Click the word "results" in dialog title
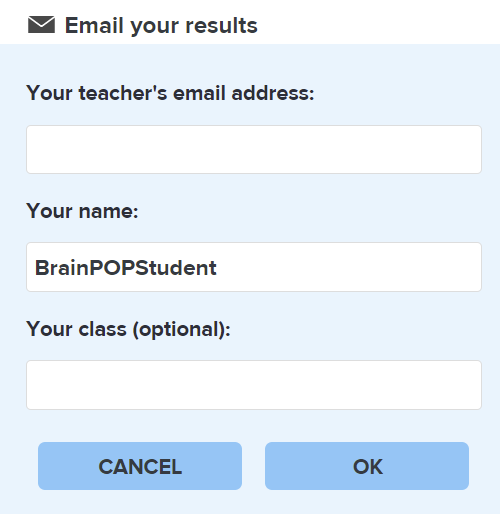 coord(221,26)
